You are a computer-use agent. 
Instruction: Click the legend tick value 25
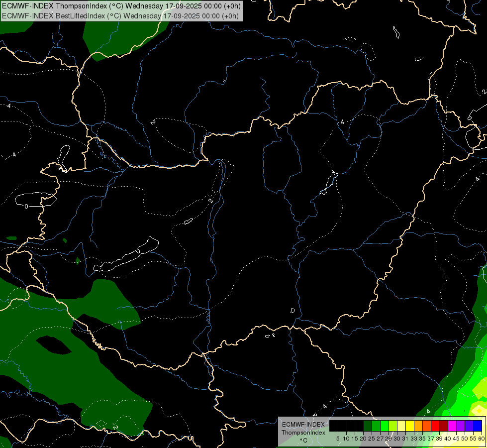[372, 439]
